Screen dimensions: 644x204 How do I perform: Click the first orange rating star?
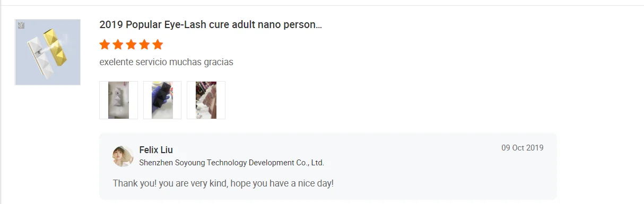105,45
